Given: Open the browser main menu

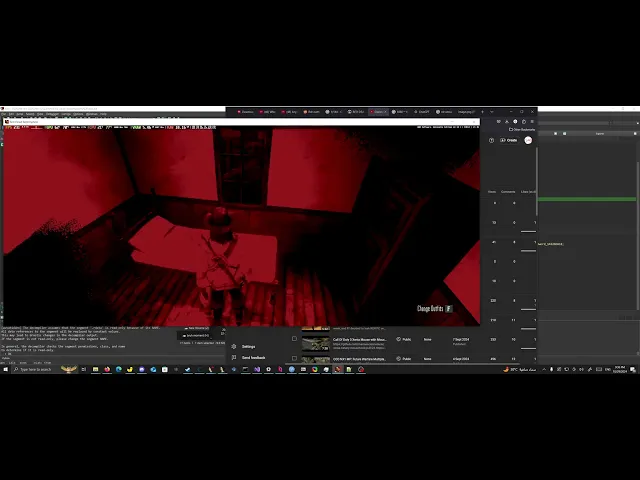Looking at the screenshot, I should [532, 122].
